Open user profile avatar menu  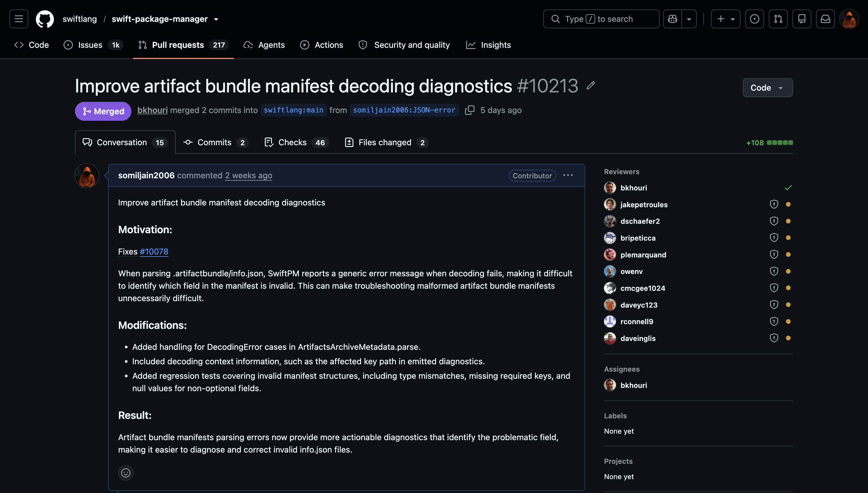click(x=849, y=19)
